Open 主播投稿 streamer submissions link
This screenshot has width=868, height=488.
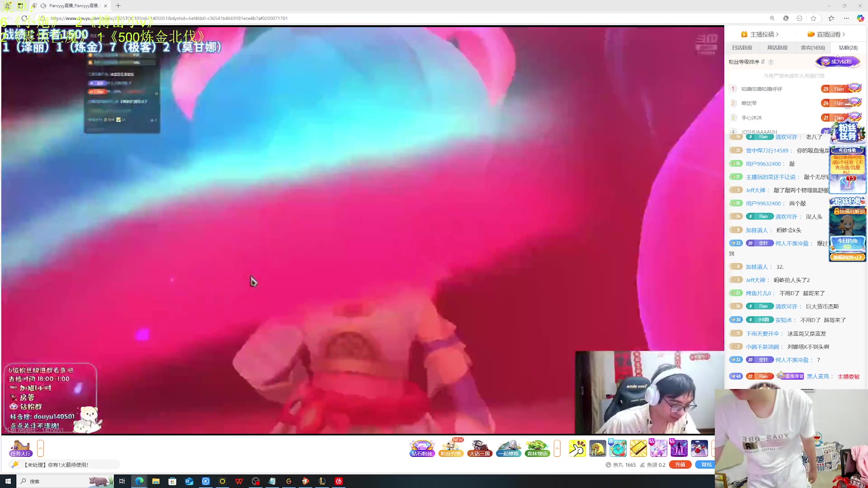[760, 34]
